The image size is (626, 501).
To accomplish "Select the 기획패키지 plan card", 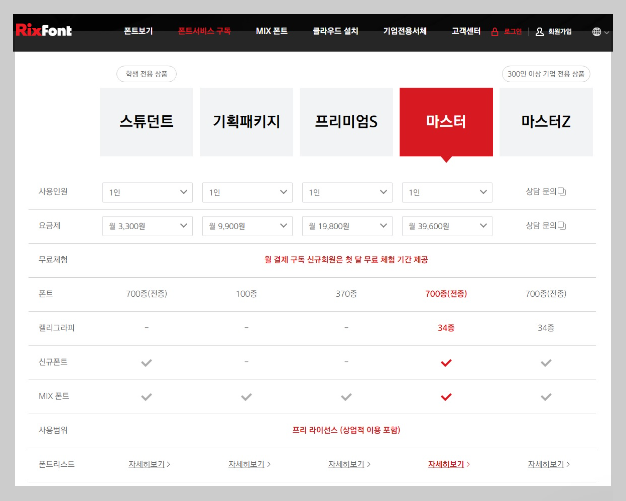I will 246,122.
